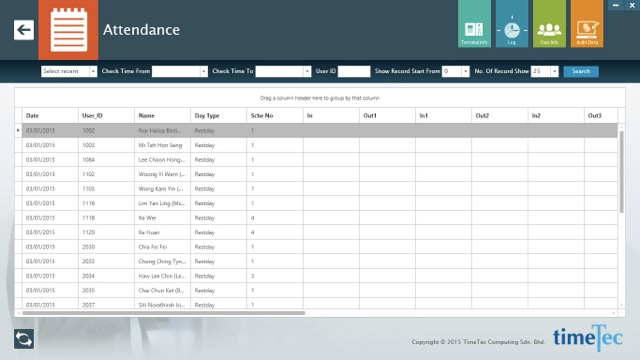
Task: Click the row indicator arrow of first row
Action: click(18, 130)
